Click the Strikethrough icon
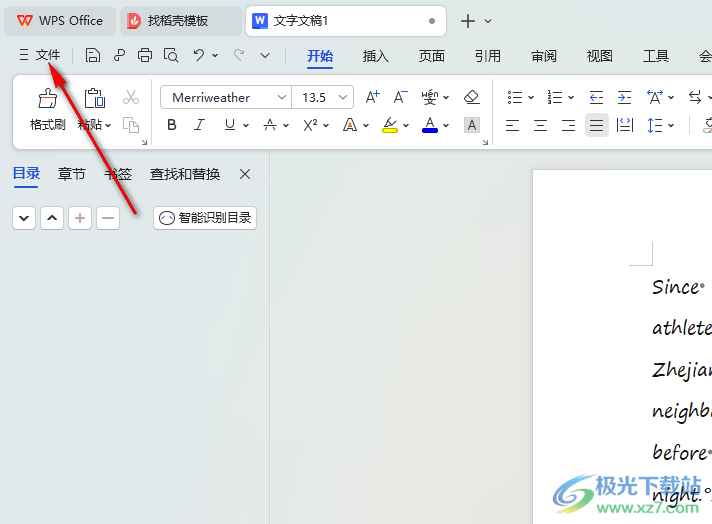 tap(270, 125)
